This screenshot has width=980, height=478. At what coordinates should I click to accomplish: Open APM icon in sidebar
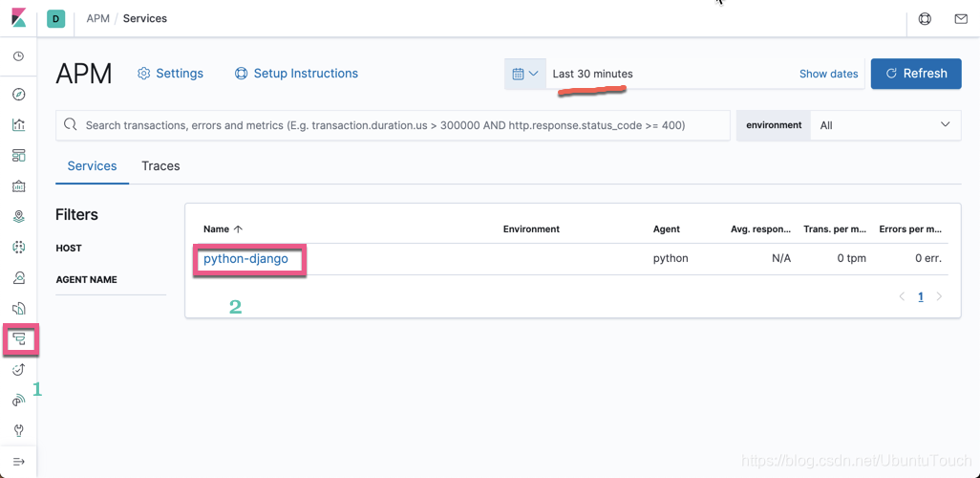tap(19, 339)
